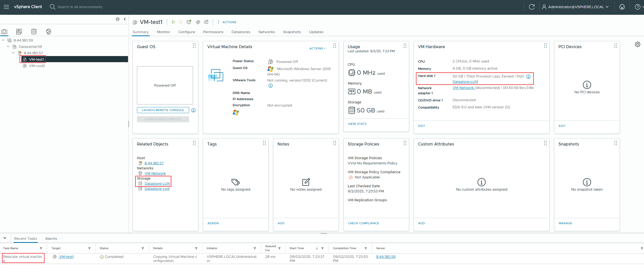
Task: Collapse the 8.44.180.59 vCenter tree node
Action: pyautogui.click(x=3, y=40)
